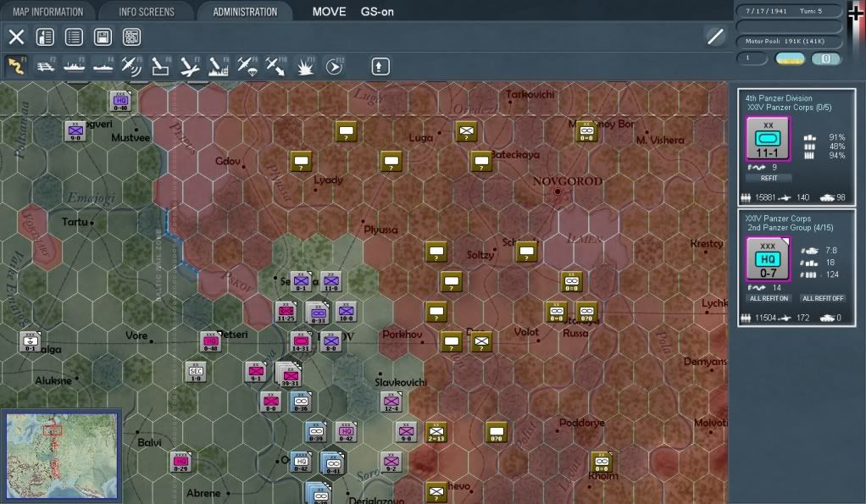Click the End turn (F12) arrow icon
The height and width of the screenshot is (504, 866).
click(334, 66)
